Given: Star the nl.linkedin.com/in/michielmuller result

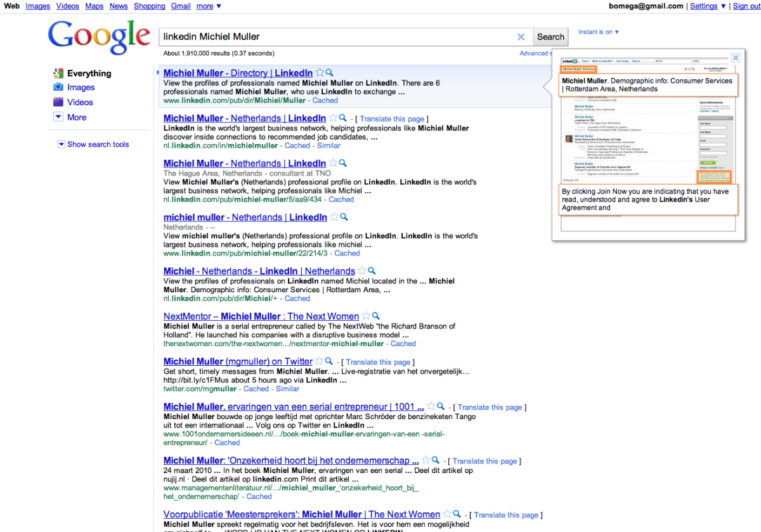Looking at the screenshot, I should (333, 118).
